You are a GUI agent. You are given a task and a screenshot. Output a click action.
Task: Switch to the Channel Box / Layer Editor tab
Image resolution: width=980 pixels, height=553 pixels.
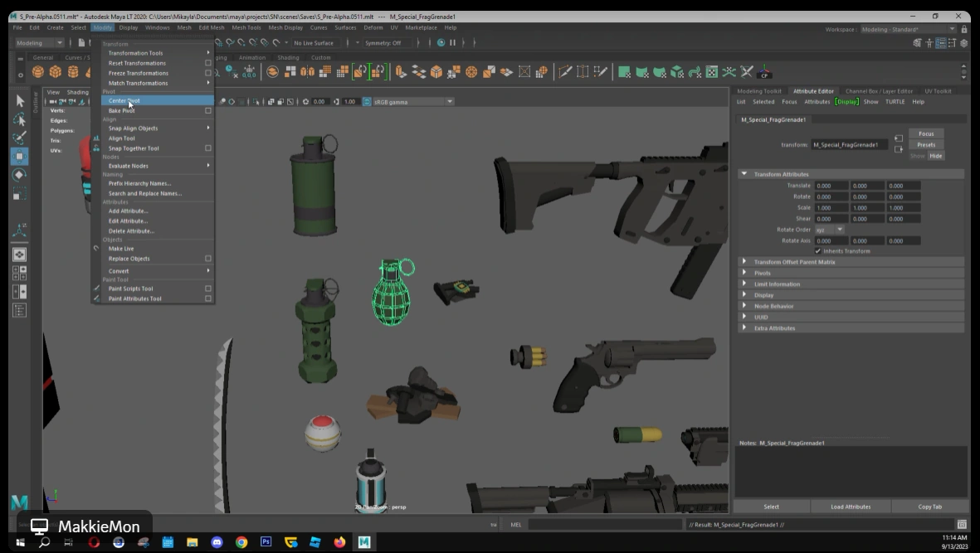click(x=879, y=91)
